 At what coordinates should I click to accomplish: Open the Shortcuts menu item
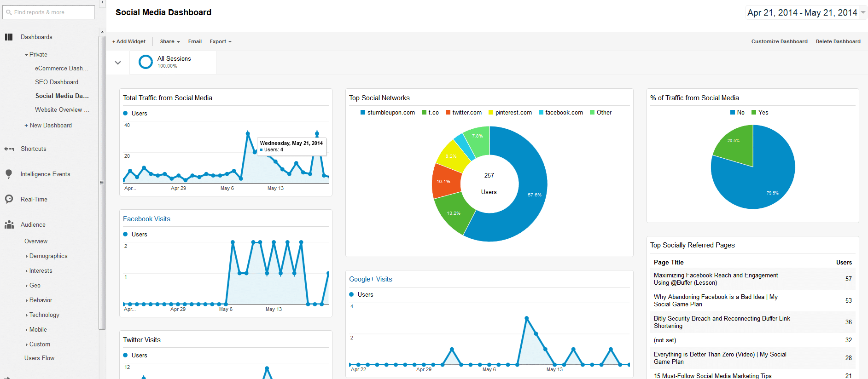(x=34, y=149)
